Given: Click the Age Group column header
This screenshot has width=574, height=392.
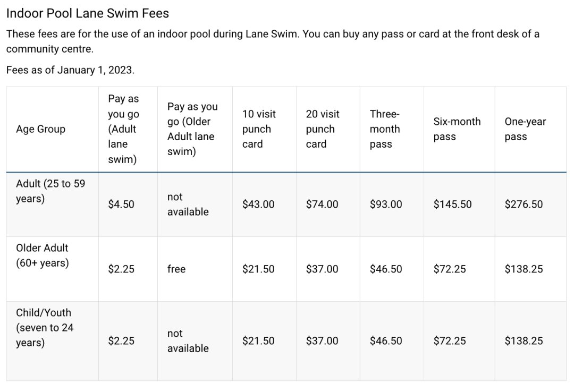Looking at the screenshot, I should pos(41,129).
